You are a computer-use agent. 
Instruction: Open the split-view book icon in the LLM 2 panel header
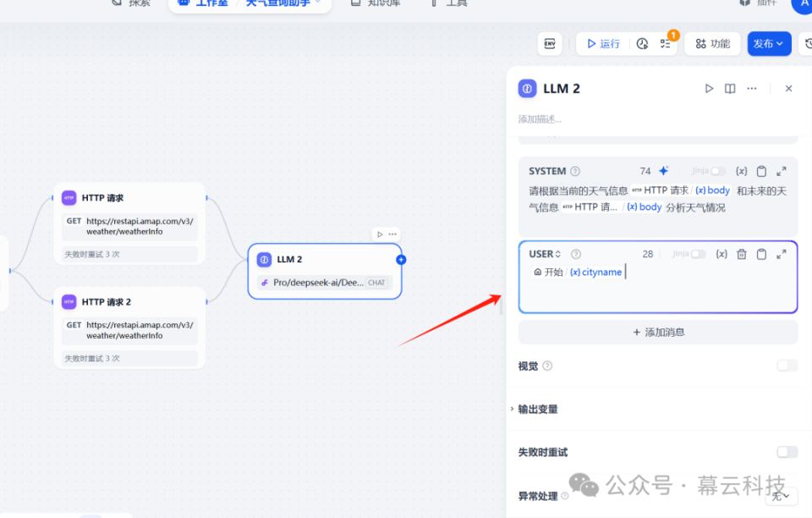tap(730, 88)
